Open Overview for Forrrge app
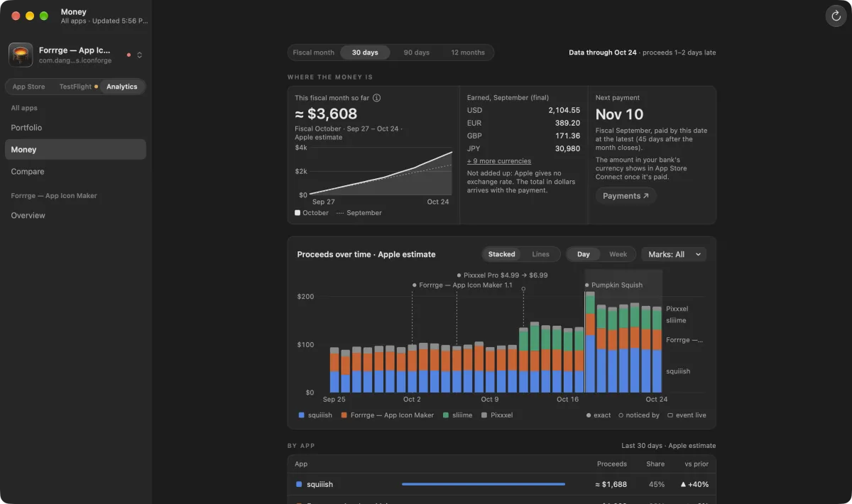852x504 pixels. (75, 216)
